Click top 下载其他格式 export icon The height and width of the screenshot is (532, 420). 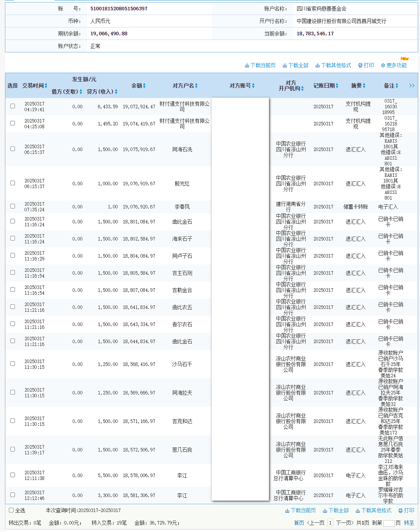click(x=317, y=66)
